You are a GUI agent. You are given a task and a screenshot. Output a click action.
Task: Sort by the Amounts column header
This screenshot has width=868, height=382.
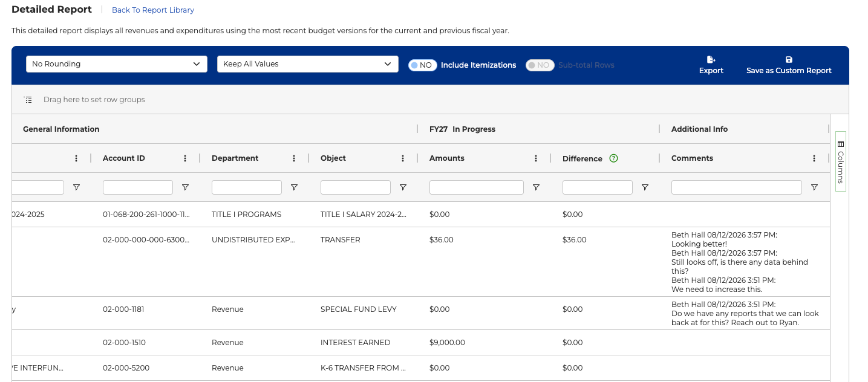[447, 158]
